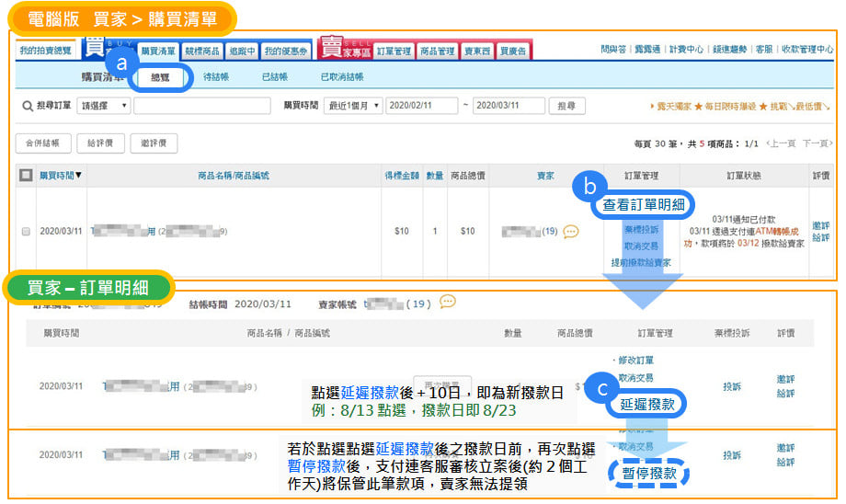Switch to the 待結帳 tab
The width and height of the screenshot is (846, 504).
pos(216,78)
